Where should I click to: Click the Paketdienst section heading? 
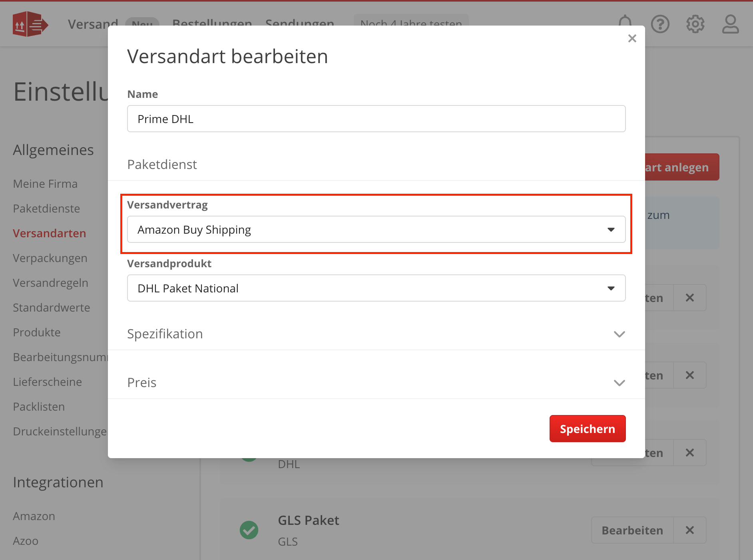click(x=162, y=165)
